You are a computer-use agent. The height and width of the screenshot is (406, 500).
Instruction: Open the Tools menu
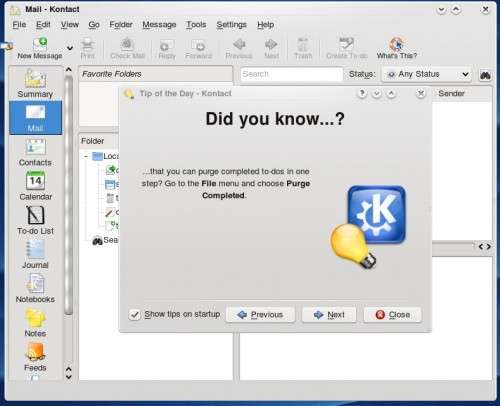pyautogui.click(x=196, y=25)
